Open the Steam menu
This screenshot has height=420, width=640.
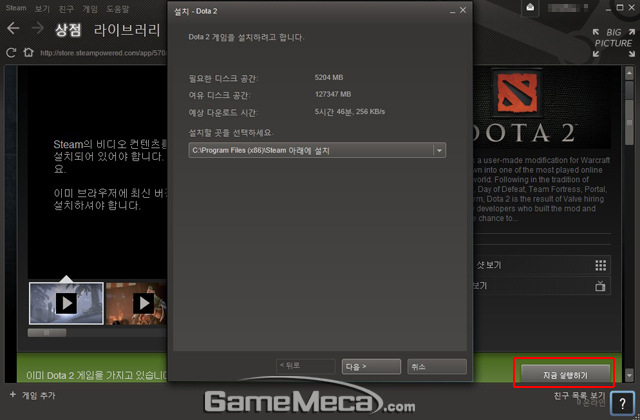point(16,8)
